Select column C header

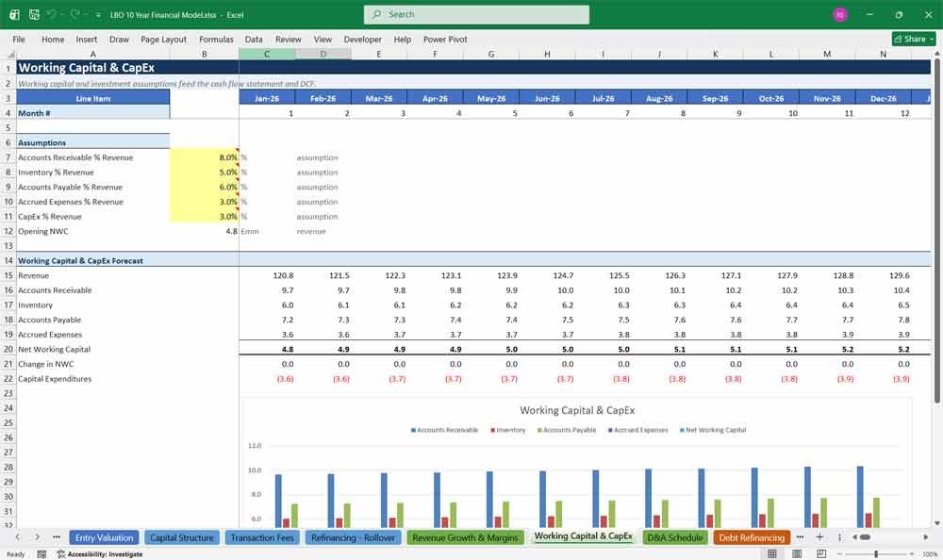267,54
